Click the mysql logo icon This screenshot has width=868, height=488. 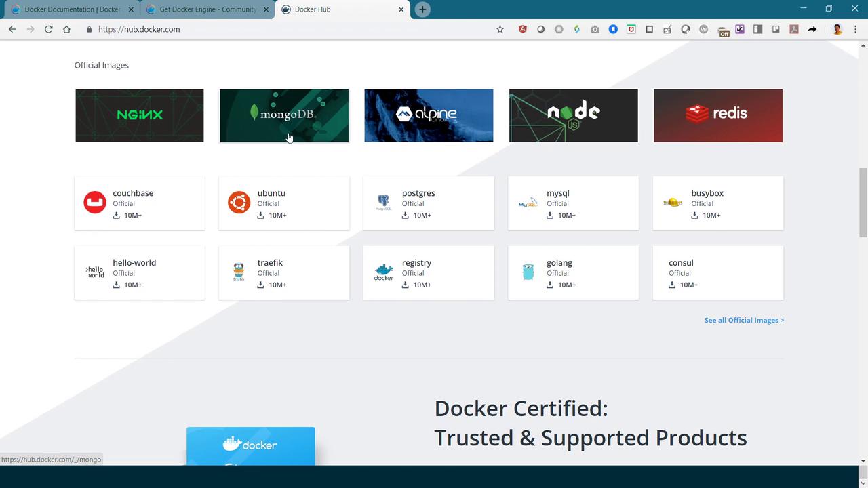tap(528, 203)
